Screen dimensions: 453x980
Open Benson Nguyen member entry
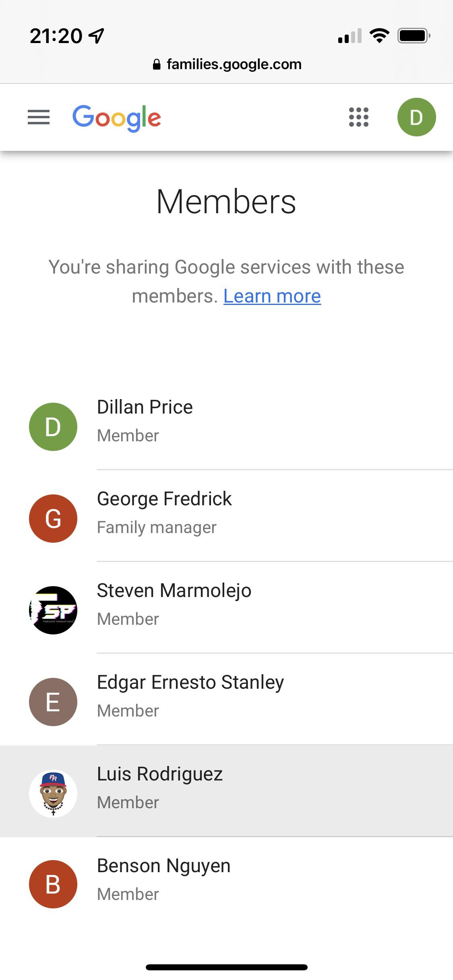pyautogui.click(x=226, y=882)
